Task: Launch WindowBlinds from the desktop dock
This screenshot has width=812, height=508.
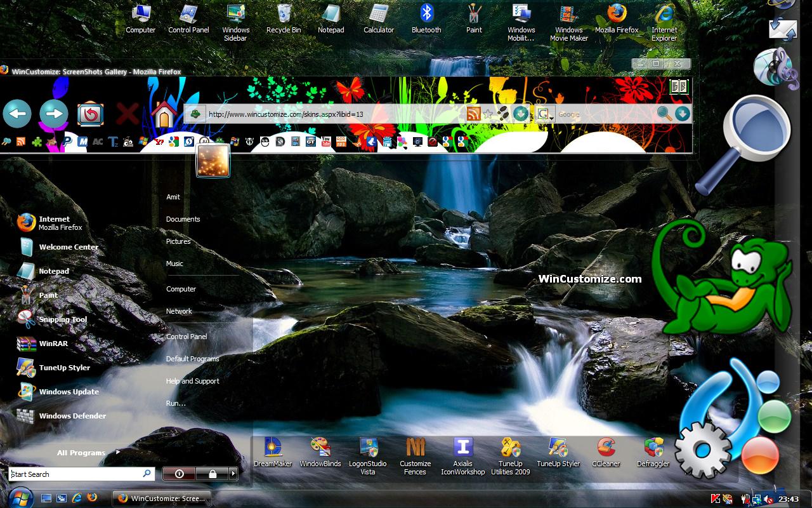Action: point(320,452)
